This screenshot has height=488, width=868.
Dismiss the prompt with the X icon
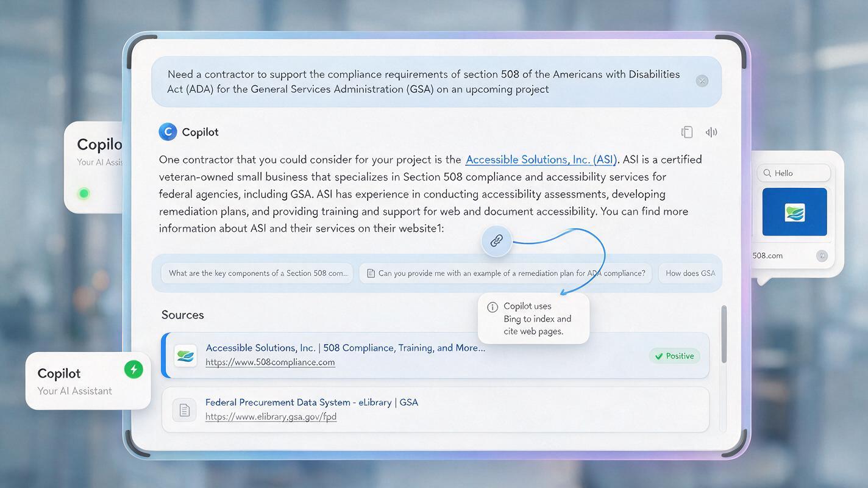coord(702,81)
